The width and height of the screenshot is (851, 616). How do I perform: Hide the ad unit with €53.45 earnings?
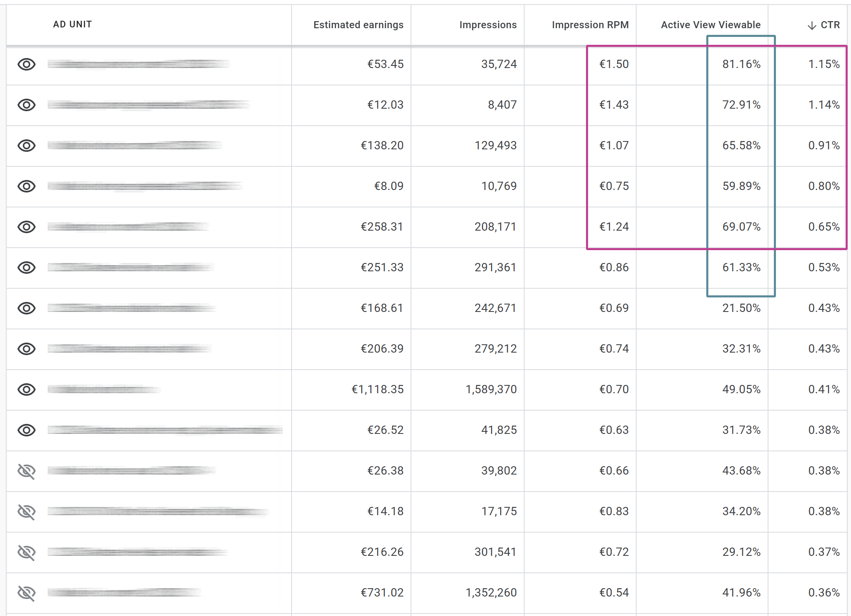(x=27, y=64)
